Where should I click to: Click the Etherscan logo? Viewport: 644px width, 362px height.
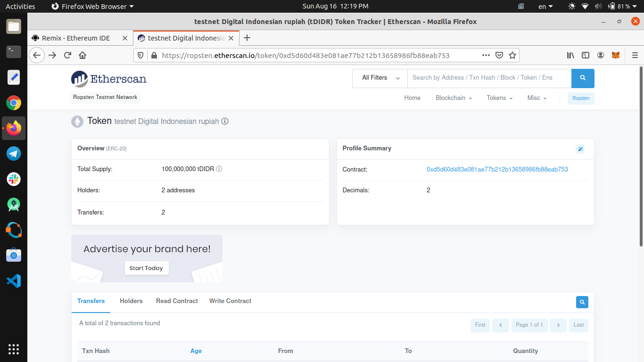point(109,79)
